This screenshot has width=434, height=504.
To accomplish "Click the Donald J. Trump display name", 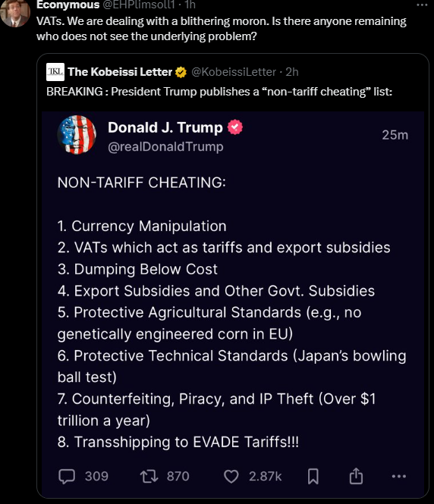I will pos(165,127).
